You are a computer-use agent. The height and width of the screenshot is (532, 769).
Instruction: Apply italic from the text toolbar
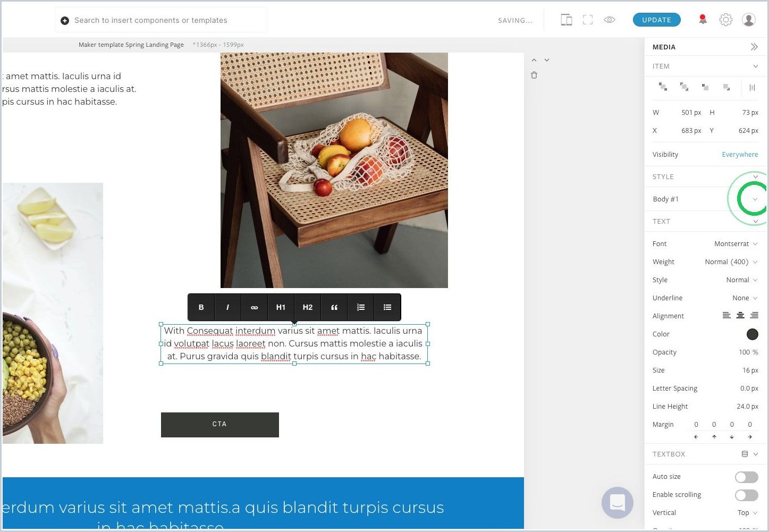[227, 307]
